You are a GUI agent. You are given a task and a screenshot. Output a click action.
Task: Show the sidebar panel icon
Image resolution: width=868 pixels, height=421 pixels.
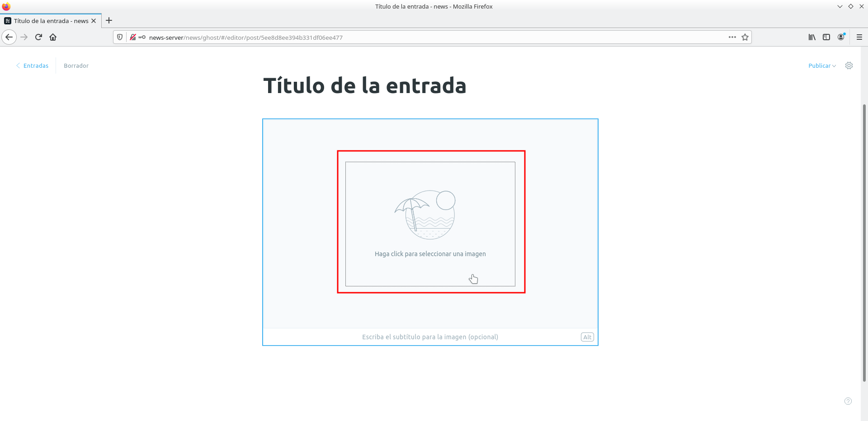[x=826, y=37]
